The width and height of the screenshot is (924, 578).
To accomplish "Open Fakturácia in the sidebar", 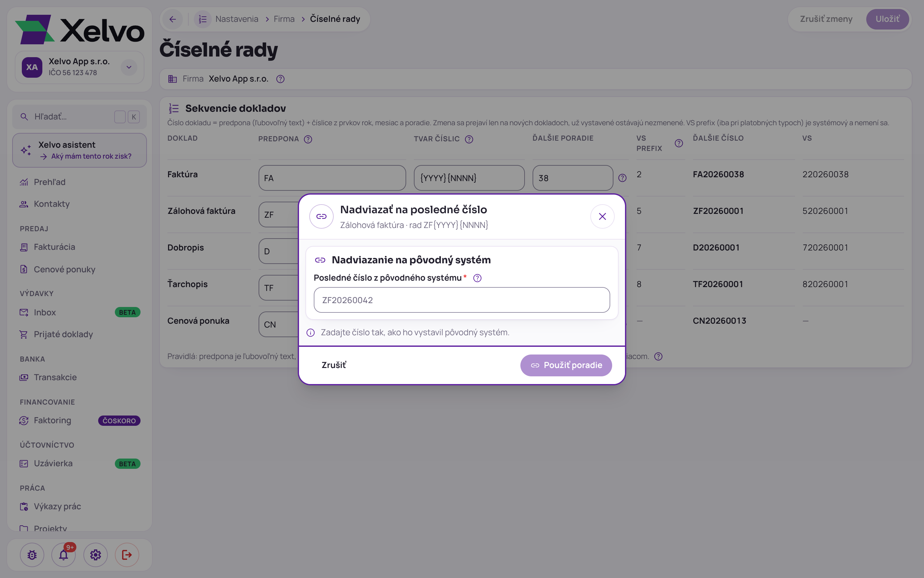I will [x=80, y=247].
